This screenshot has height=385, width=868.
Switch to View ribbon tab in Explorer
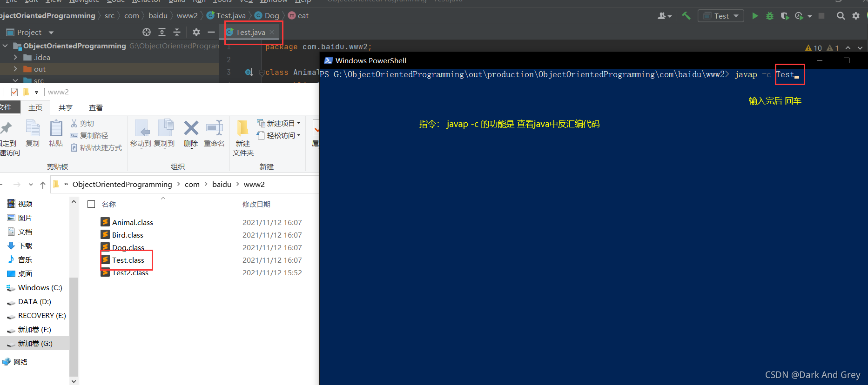coord(96,107)
